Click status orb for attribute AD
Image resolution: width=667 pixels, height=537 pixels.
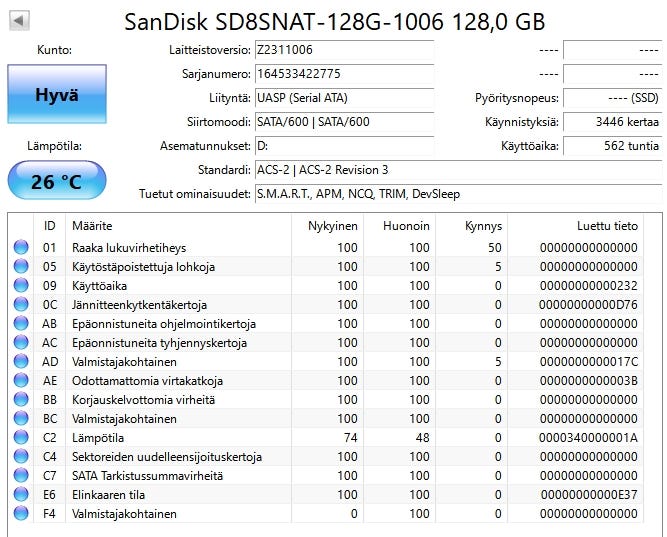click(21, 361)
